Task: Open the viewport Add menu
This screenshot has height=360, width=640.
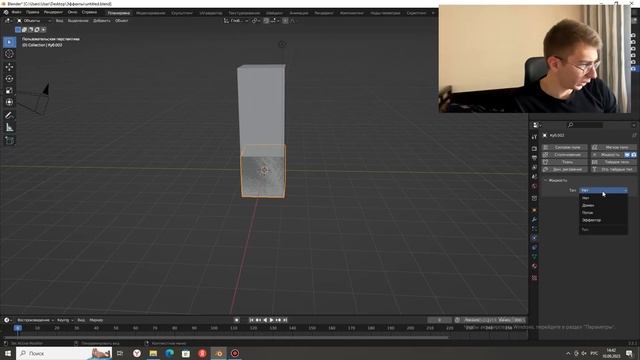Action: 102,21
